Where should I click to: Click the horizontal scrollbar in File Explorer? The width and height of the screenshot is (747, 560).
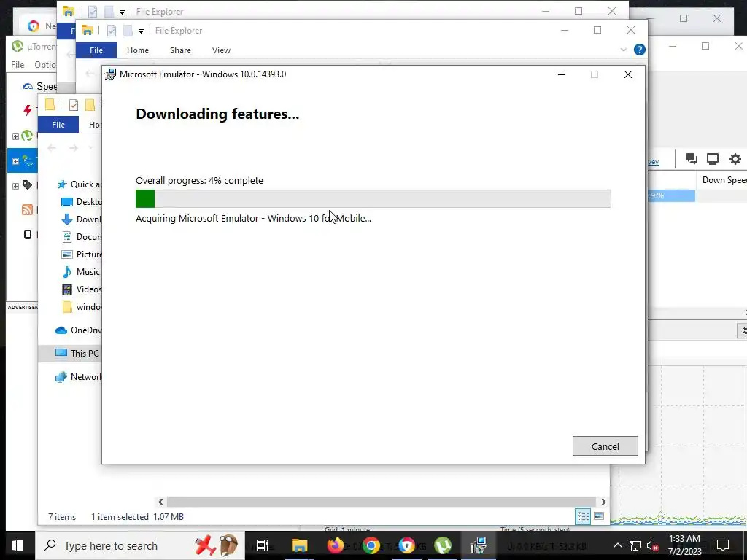click(x=381, y=502)
